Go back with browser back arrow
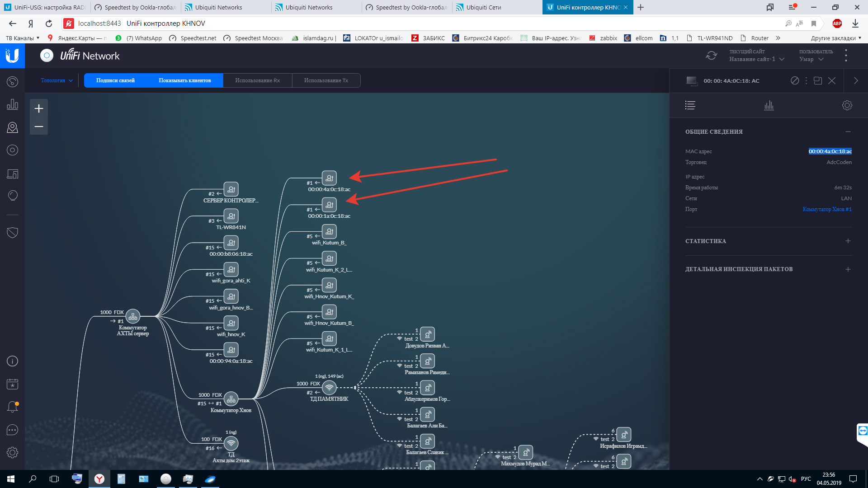Viewport: 868px width, 488px height. pyautogui.click(x=13, y=23)
